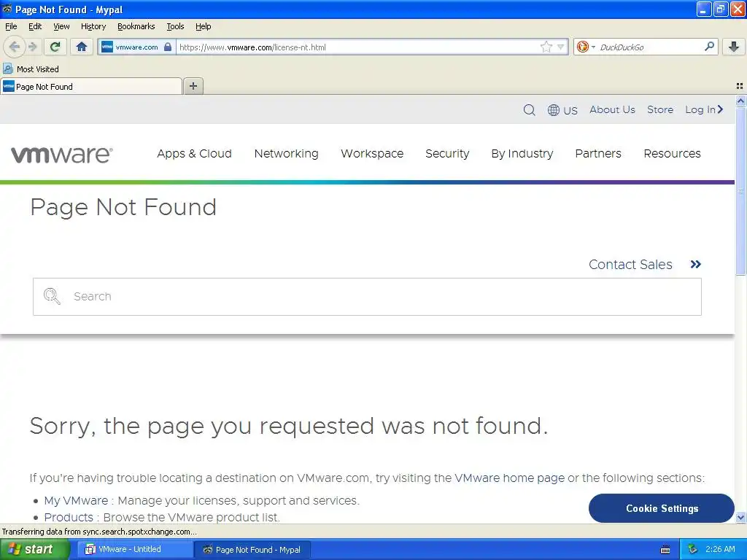Open the About Us link
The image size is (747, 560).
pyautogui.click(x=612, y=109)
